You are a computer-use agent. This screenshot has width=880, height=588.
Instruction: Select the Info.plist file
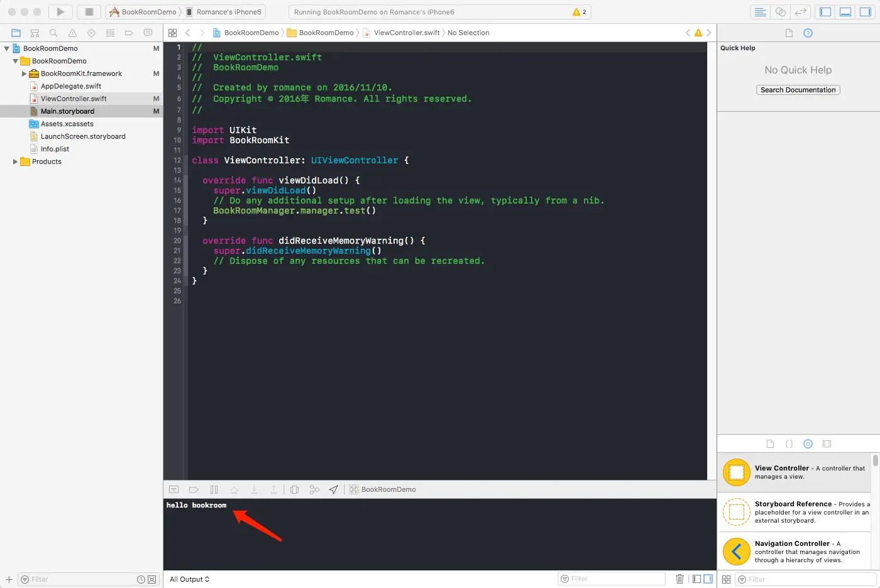tap(55, 149)
